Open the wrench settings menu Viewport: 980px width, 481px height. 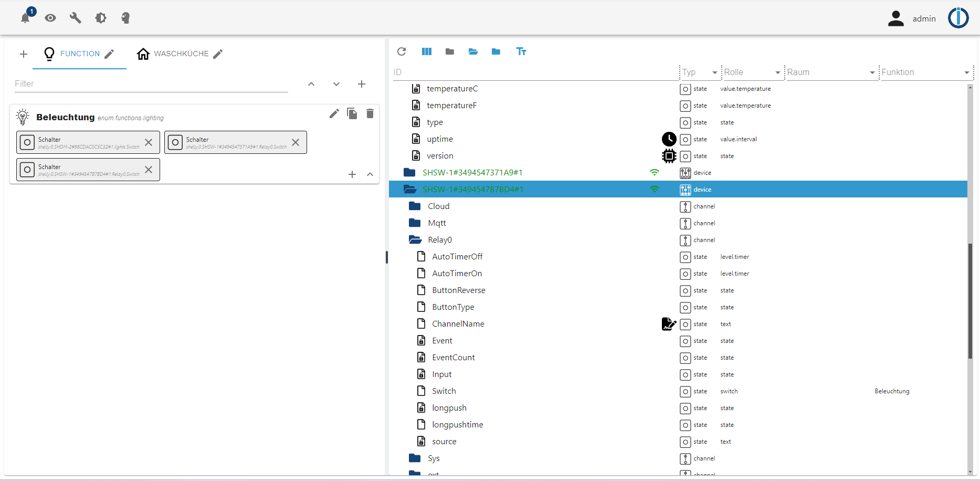click(x=76, y=18)
